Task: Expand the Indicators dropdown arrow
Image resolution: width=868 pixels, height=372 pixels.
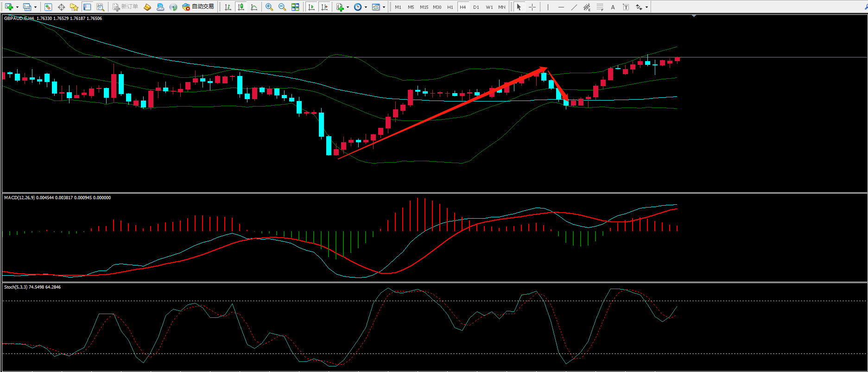Action: (348, 7)
